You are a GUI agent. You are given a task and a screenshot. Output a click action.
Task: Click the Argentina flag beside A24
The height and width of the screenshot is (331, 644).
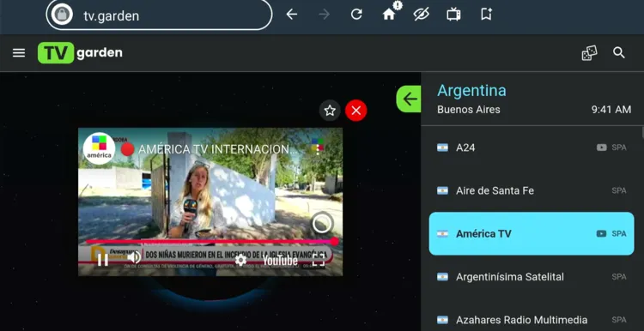click(x=442, y=147)
